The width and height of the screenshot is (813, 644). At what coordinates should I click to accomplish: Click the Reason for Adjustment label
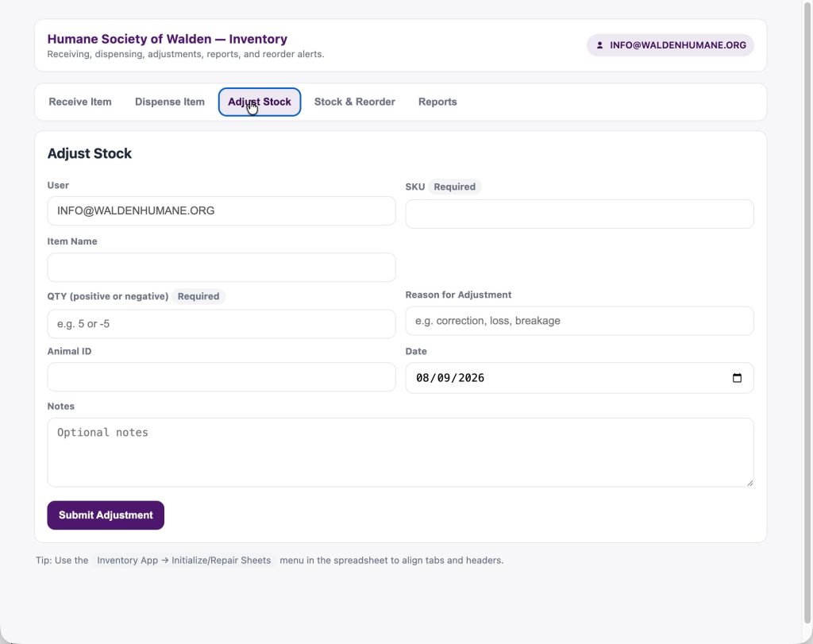(x=458, y=295)
